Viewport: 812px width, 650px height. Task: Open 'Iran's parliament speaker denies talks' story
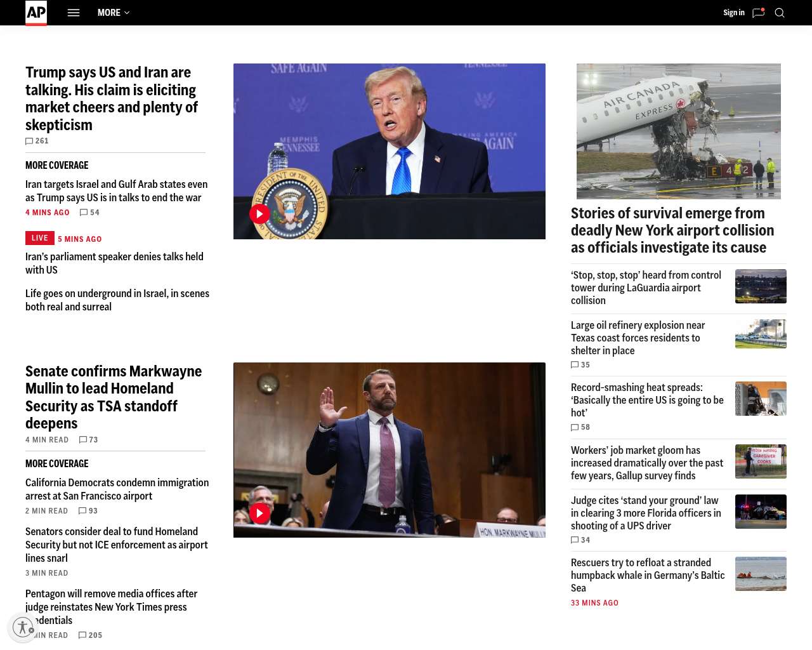click(114, 263)
